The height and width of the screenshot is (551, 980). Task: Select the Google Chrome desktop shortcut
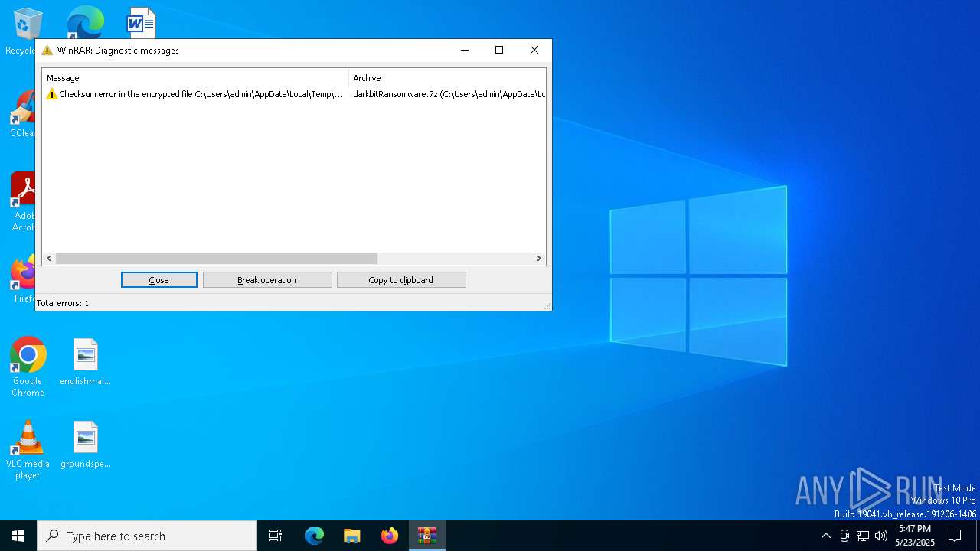tap(28, 367)
